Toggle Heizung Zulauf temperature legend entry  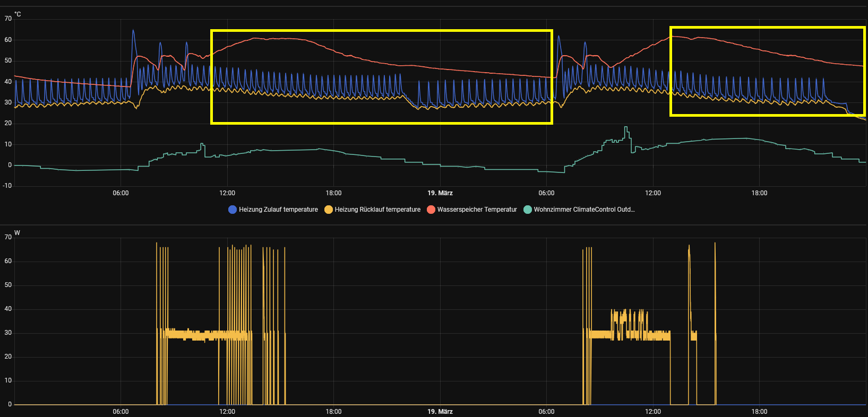pyautogui.click(x=273, y=210)
